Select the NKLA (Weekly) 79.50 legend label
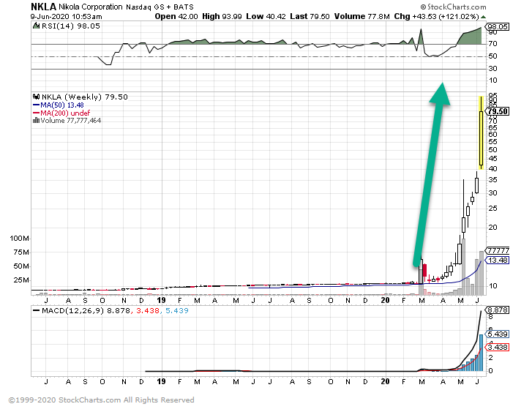The height and width of the screenshot is (412, 532). (x=84, y=97)
